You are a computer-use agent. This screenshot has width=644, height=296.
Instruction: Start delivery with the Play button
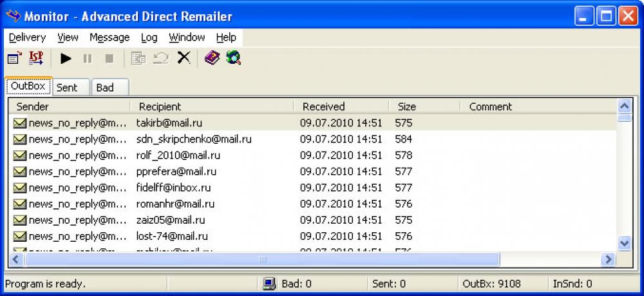pos(66,59)
